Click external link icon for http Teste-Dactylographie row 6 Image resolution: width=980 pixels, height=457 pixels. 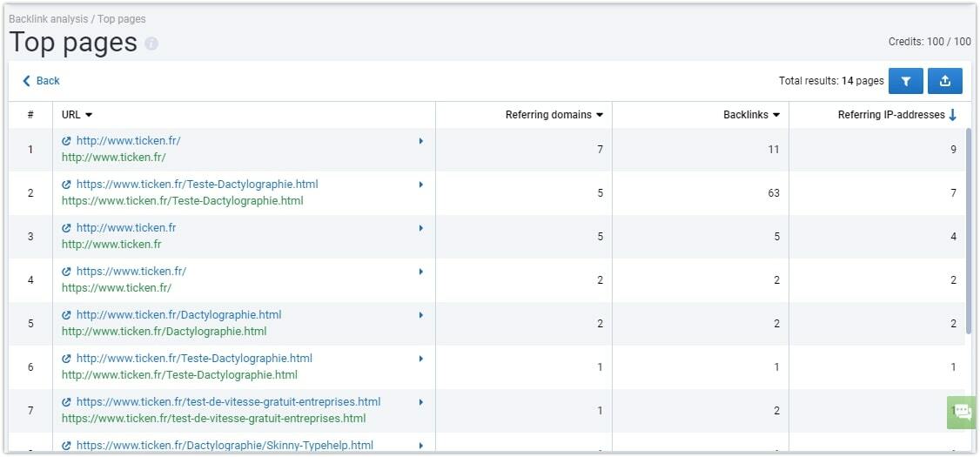pos(67,359)
